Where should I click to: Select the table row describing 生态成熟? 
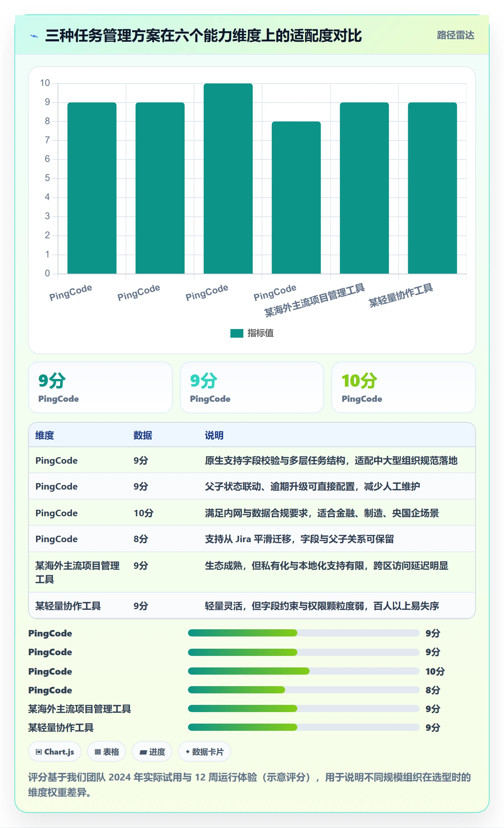[x=252, y=572]
